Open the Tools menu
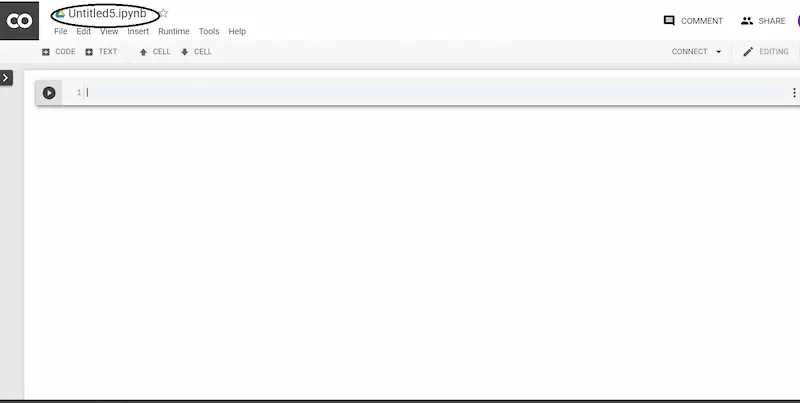800x403 pixels. click(x=209, y=31)
